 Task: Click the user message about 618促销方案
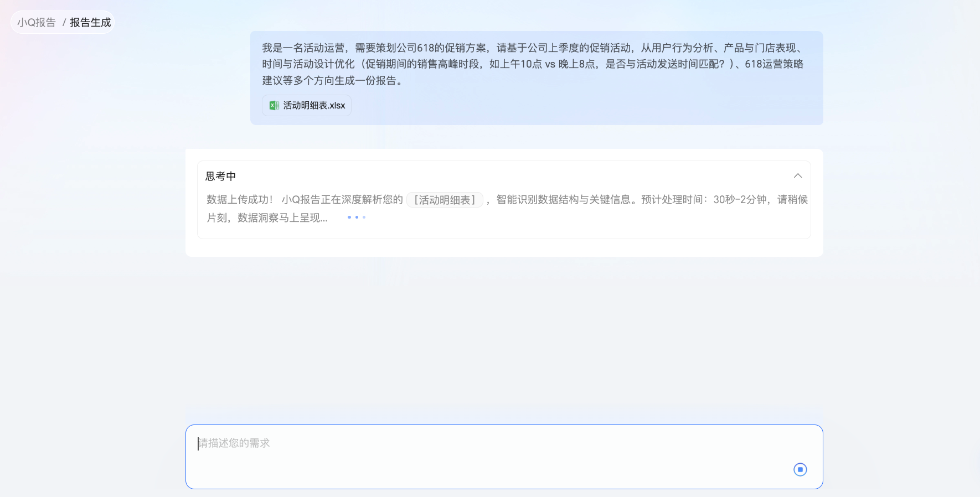(x=533, y=64)
